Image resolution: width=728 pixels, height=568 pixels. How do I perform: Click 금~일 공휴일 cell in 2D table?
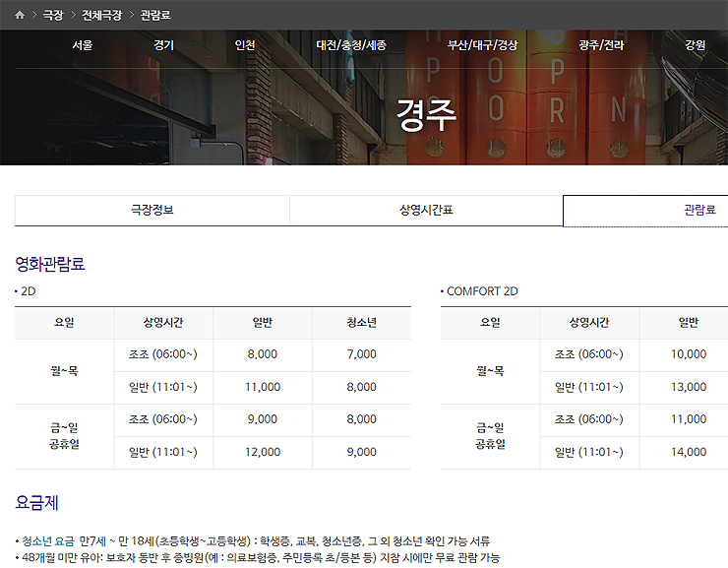tap(64, 436)
